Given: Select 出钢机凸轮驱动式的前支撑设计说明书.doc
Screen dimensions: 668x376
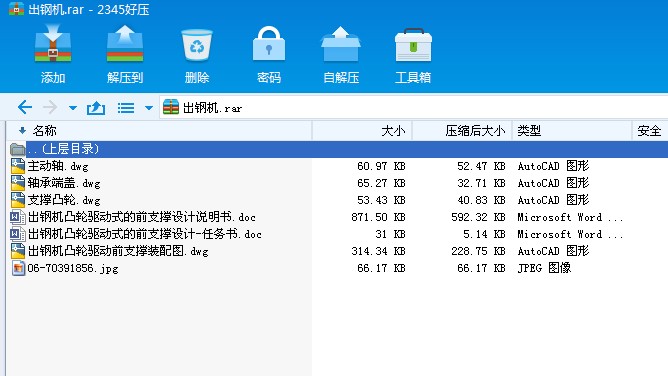Looking at the screenshot, I should [141, 217].
